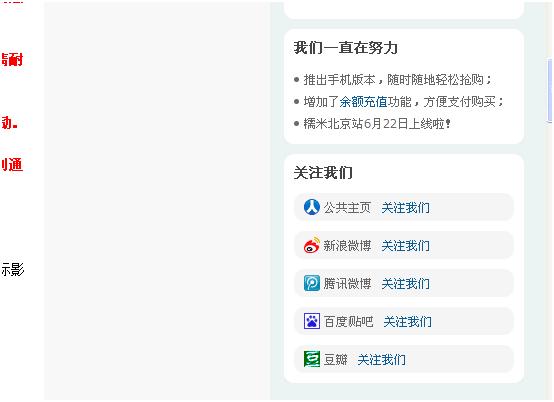Click the Renren public page icon
Screen dimensions: 554x402
click(312, 207)
